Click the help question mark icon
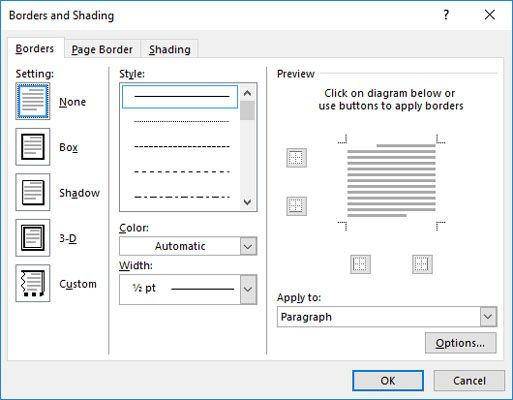 tap(446, 15)
